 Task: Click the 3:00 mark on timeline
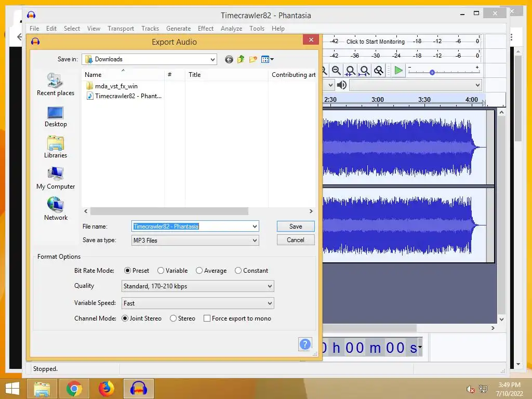pos(377,99)
